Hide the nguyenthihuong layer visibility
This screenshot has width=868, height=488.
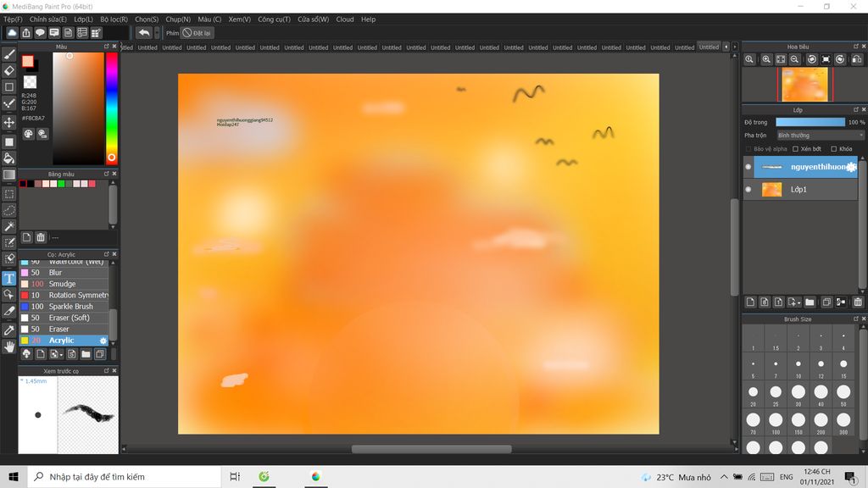[x=748, y=167]
